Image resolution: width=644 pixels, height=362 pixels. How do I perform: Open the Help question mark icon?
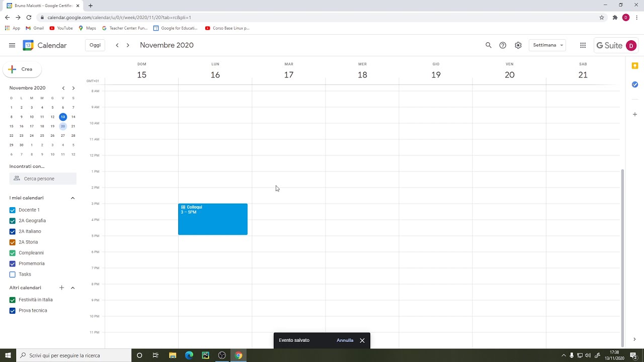[x=503, y=45]
